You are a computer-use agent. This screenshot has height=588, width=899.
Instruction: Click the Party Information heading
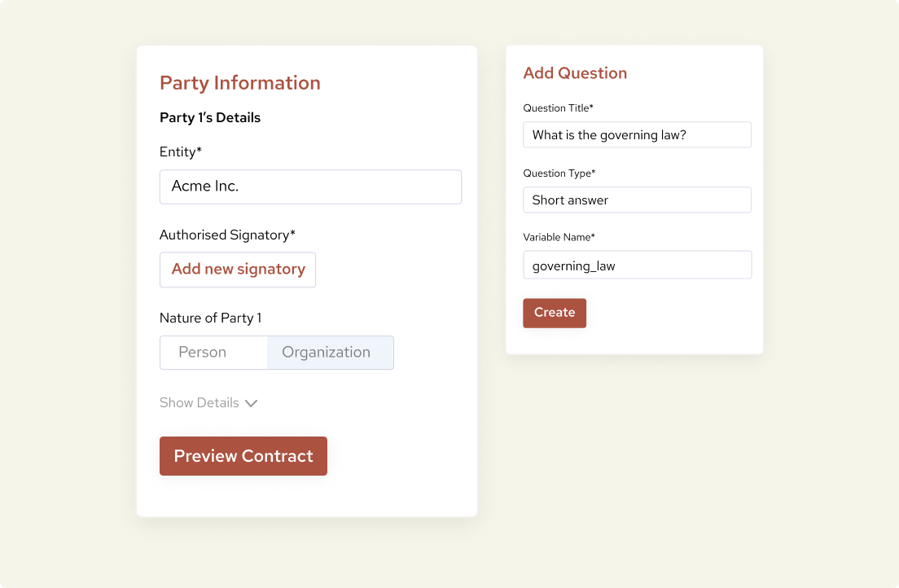click(239, 82)
